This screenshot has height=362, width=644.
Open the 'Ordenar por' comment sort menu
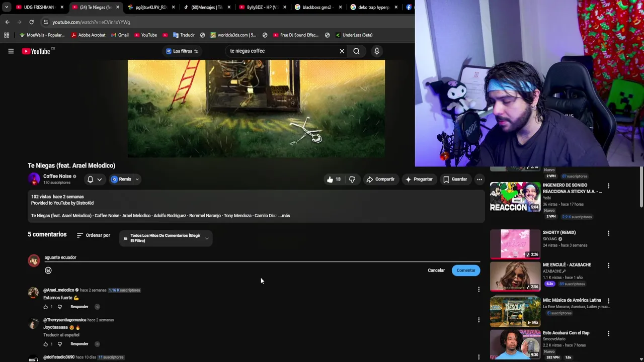click(94, 235)
